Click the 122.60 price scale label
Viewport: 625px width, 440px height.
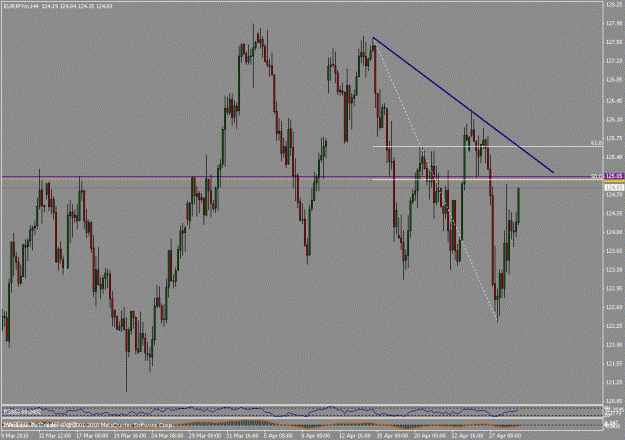click(614, 307)
